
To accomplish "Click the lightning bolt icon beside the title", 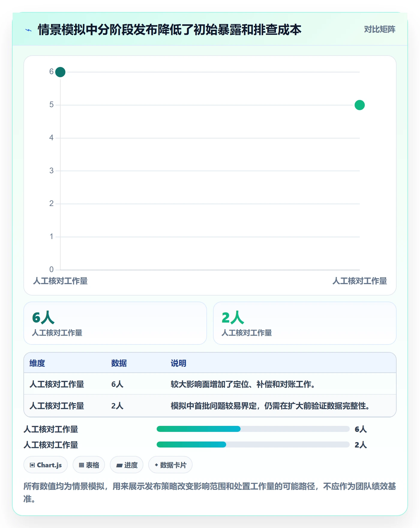I will click(28, 30).
